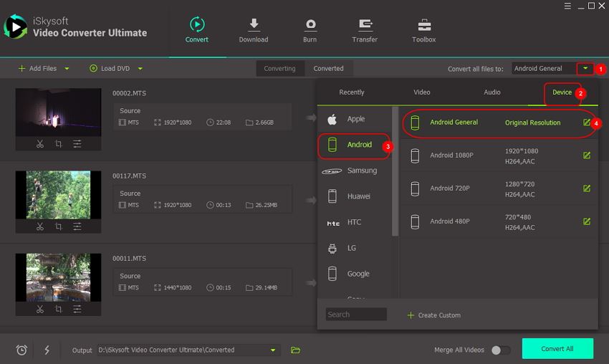Open the Convert all files to dropdown
The height and width of the screenshot is (364, 609).
click(585, 68)
